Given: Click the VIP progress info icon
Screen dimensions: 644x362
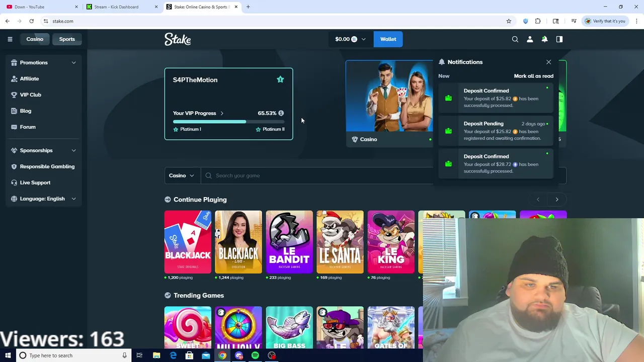Looking at the screenshot, I should click(281, 113).
